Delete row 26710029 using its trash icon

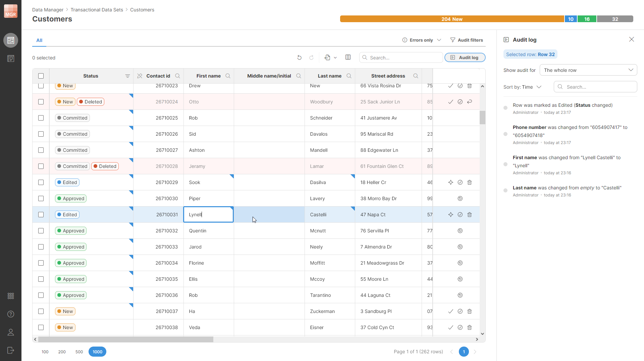point(470,182)
